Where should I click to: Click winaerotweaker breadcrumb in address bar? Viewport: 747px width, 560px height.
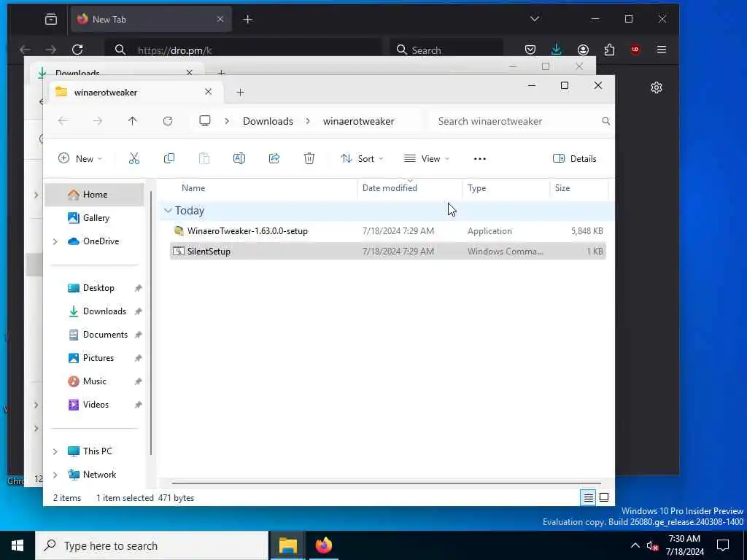point(359,121)
